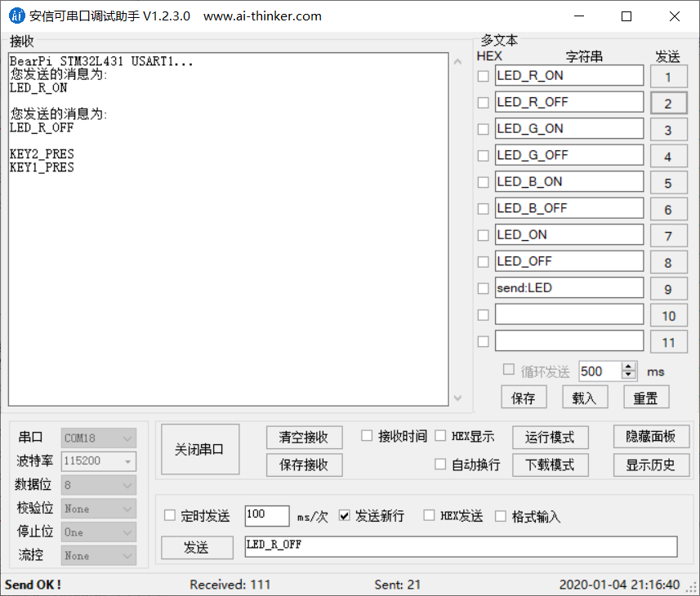
Task: Enable HEX显示 display checkbox
Action: [440, 435]
